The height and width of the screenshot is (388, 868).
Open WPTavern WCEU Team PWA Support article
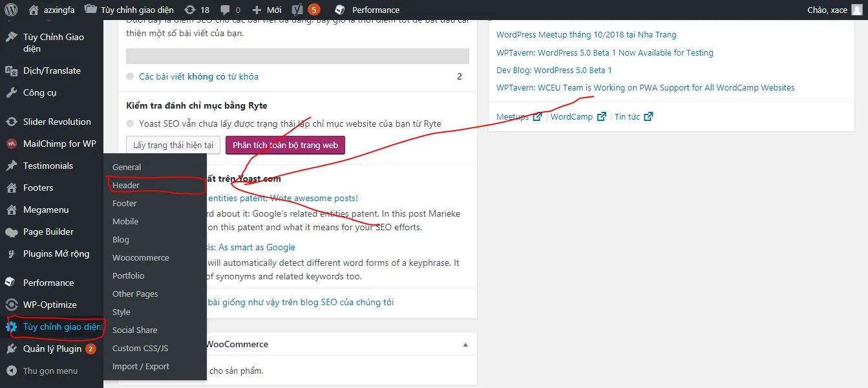click(x=646, y=87)
